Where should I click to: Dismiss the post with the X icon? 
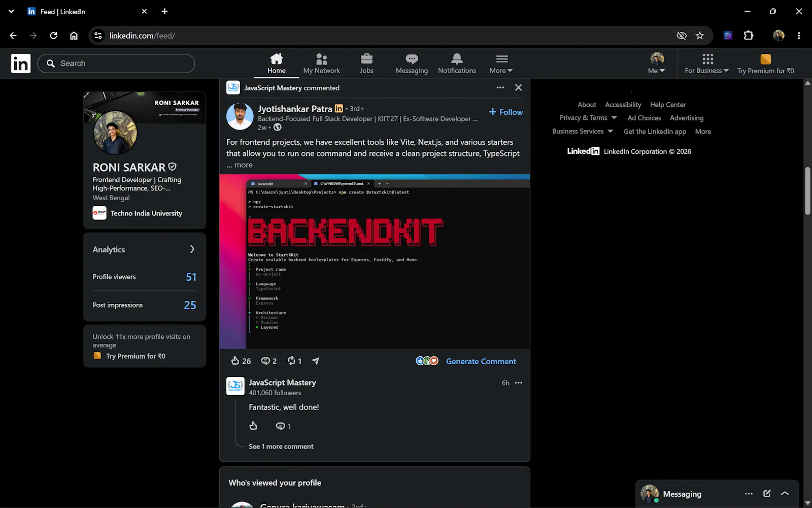click(518, 87)
